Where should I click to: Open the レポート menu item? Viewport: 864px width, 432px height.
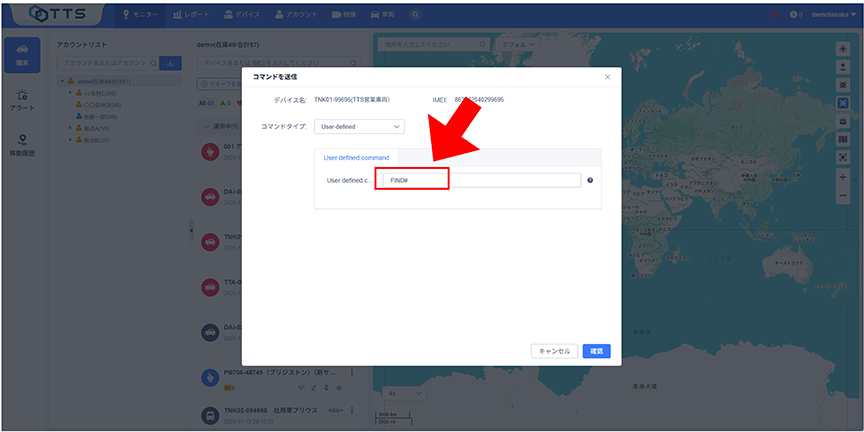point(191,15)
